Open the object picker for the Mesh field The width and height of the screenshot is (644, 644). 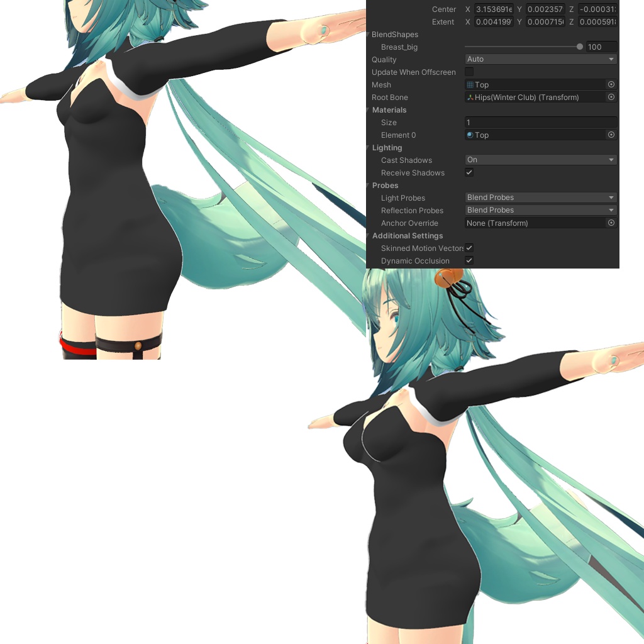pyautogui.click(x=610, y=84)
